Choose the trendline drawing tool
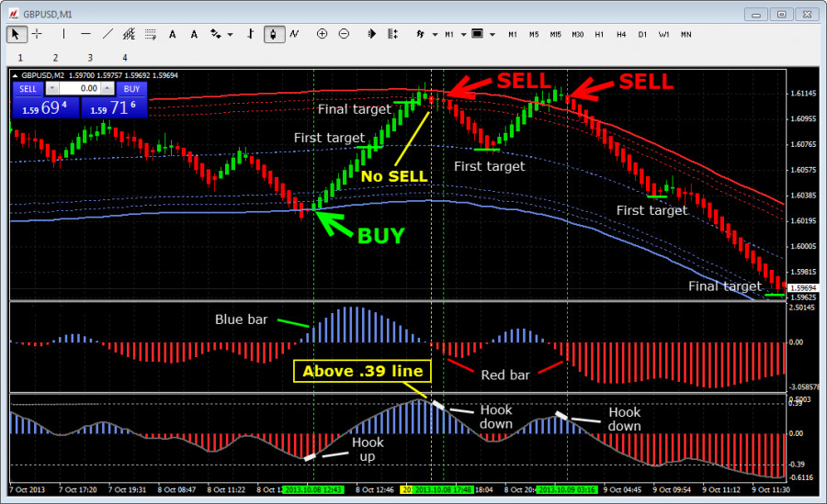This screenshot has width=827, height=504. (108, 34)
